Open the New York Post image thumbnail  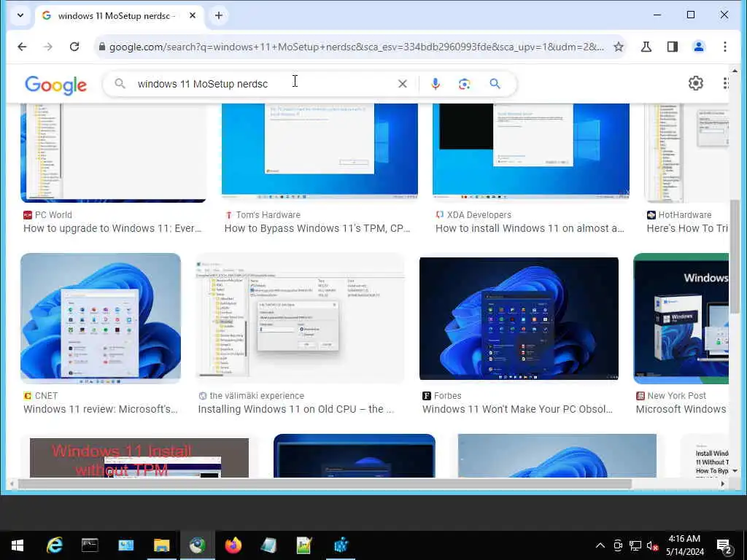click(681, 318)
